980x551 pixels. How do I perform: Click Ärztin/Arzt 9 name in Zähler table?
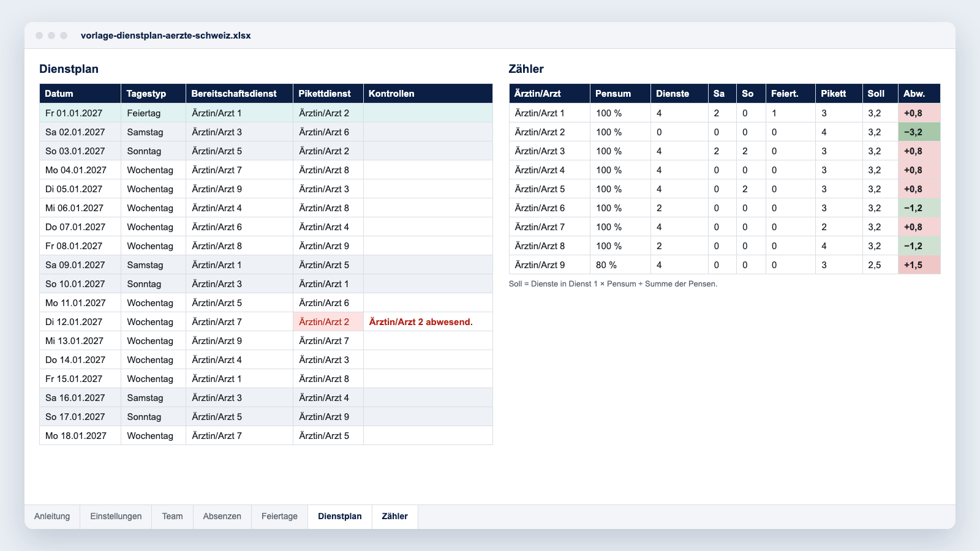550,264
